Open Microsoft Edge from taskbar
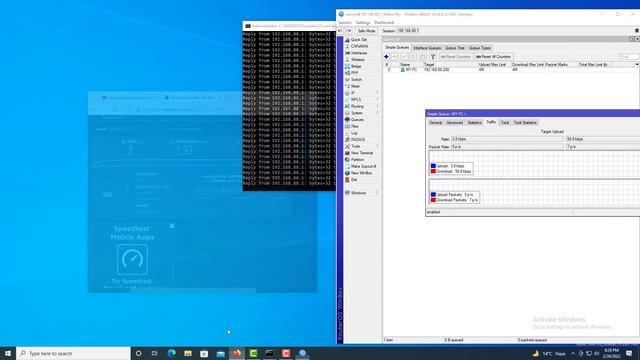 point(171,353)
